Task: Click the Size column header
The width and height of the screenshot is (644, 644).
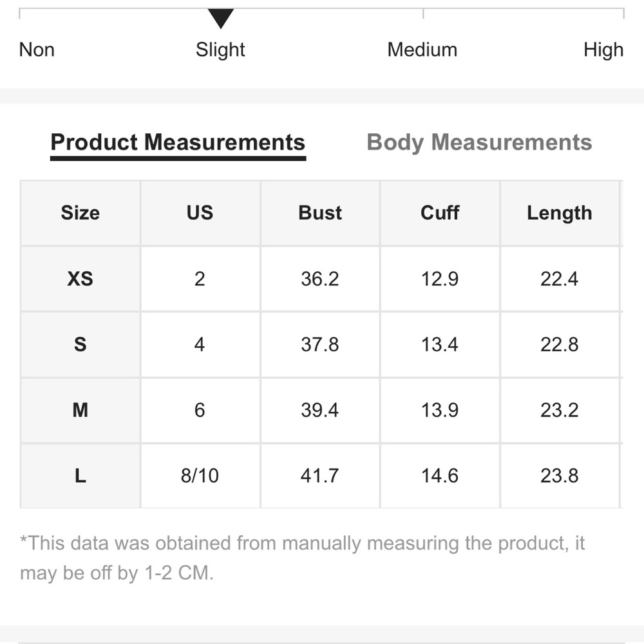Action: tap(80, 213)
